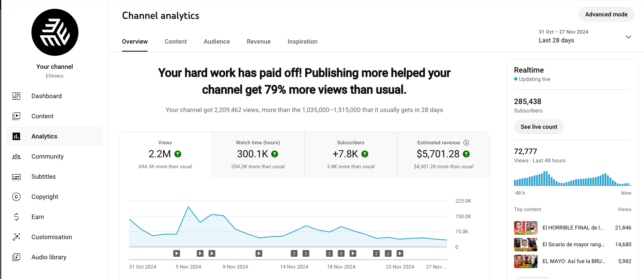Image resolution: width=644 pixels, height=279 pixels.
Task: Click the 'Top content' column header
Action: click(x=527, y=209)
